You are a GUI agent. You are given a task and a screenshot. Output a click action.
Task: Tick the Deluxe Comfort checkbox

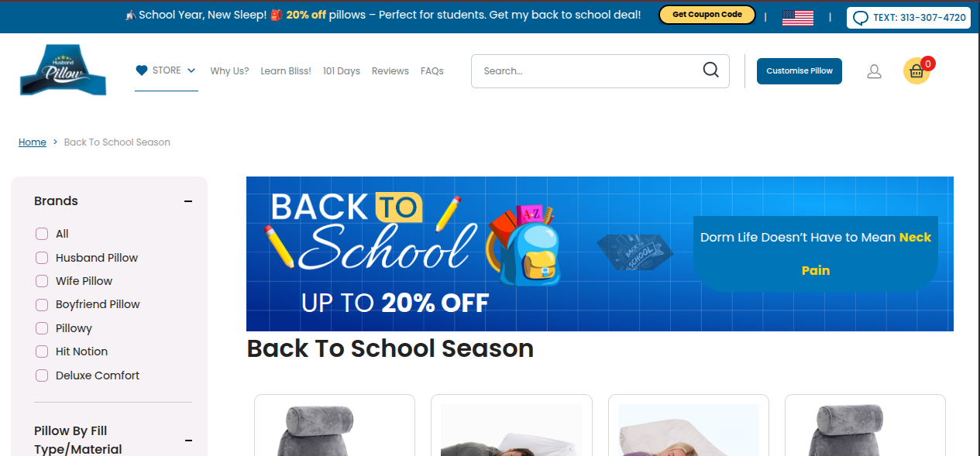(x=42, y=375)
